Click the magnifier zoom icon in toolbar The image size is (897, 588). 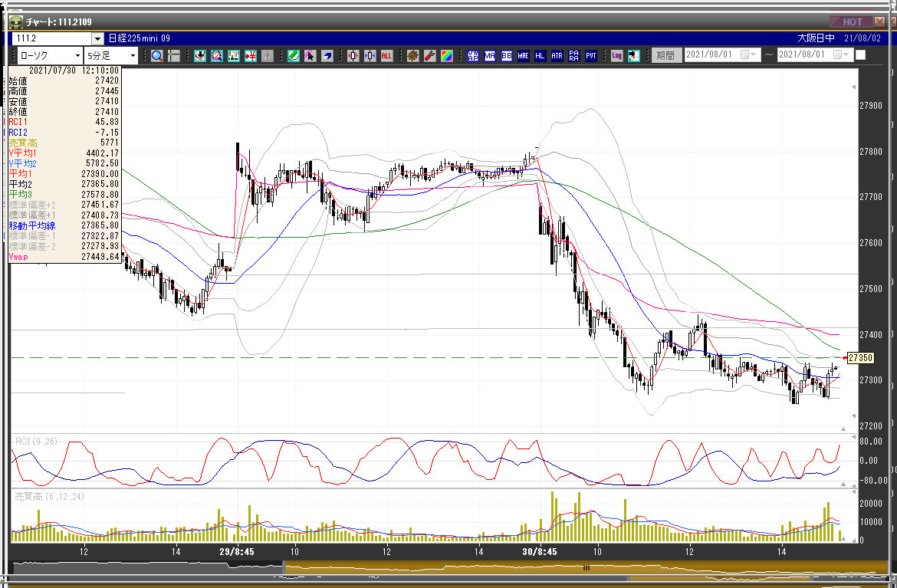pyautogui.click(x=156, y=55)
